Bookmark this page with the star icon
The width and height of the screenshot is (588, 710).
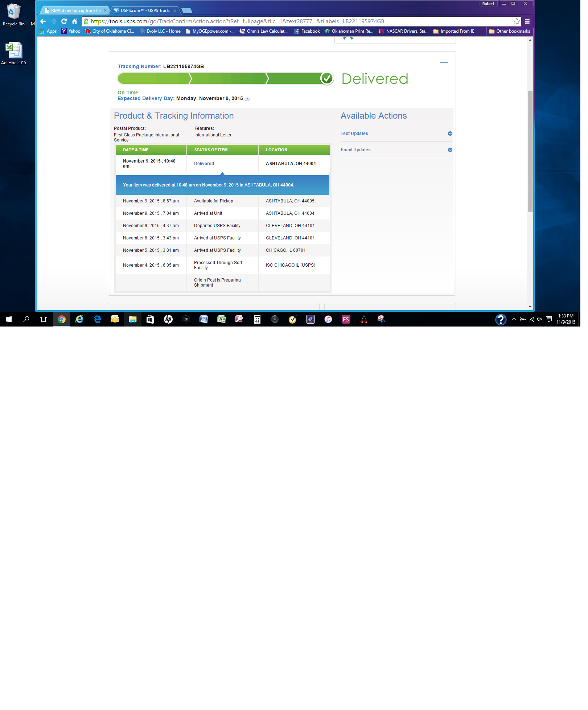tap(517, 21)
